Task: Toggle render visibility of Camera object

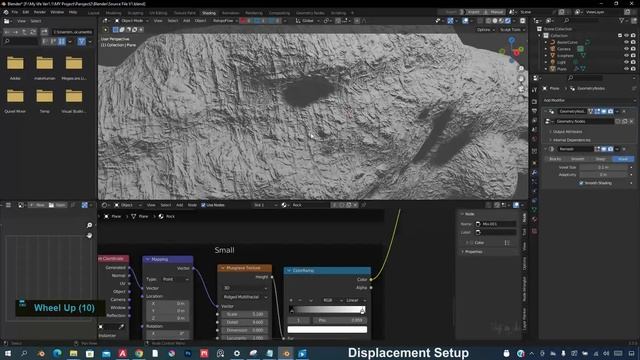Action: (x=633, y=49)
